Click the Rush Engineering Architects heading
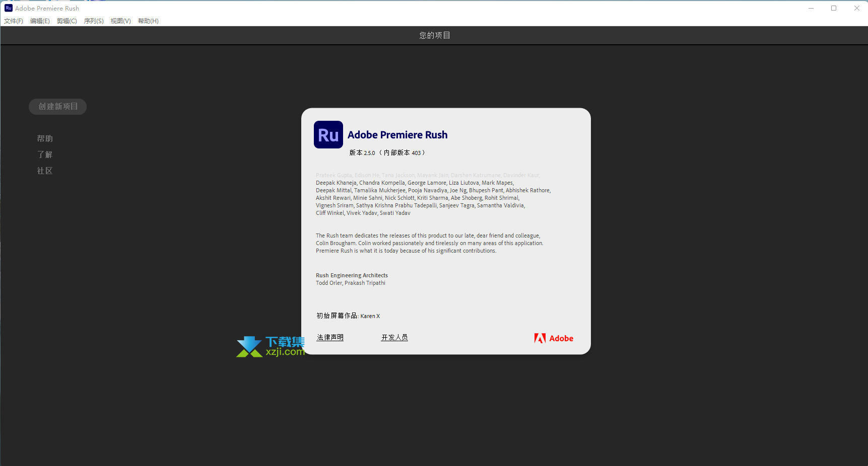868x466 pixels. tap(352, 275)
